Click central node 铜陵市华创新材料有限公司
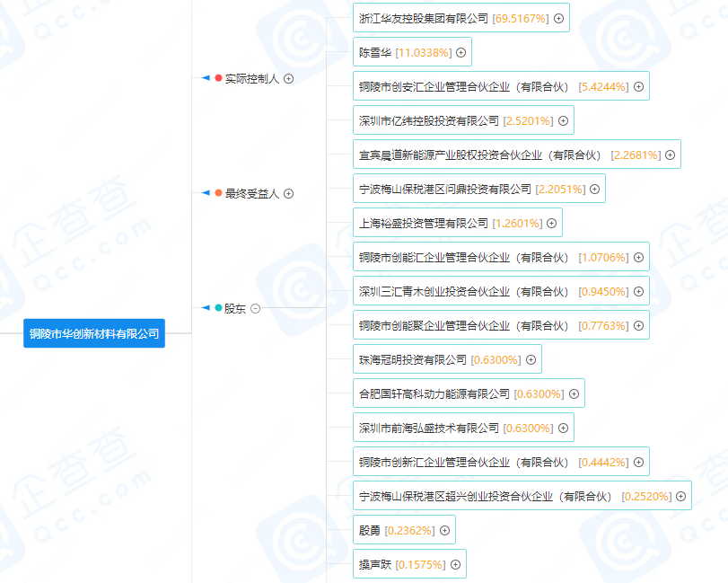The width and height of the screenshot is (728, 583). point(93,332)
